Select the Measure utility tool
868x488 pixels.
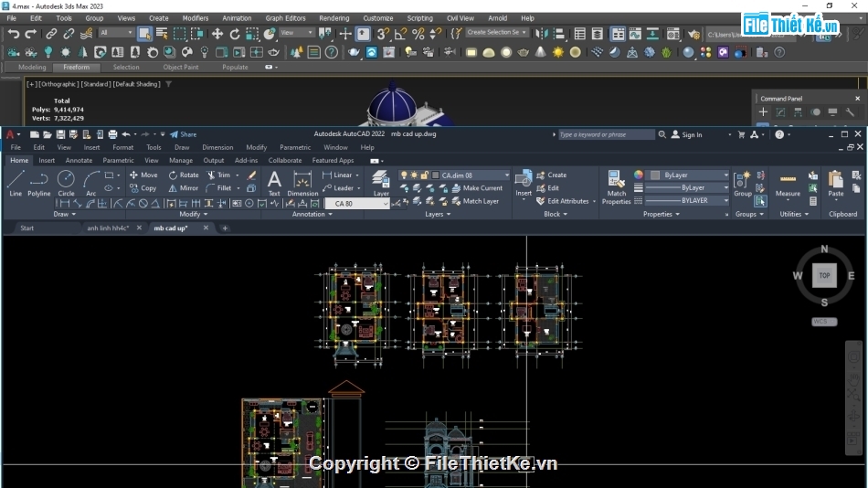[x=788, y=184]
